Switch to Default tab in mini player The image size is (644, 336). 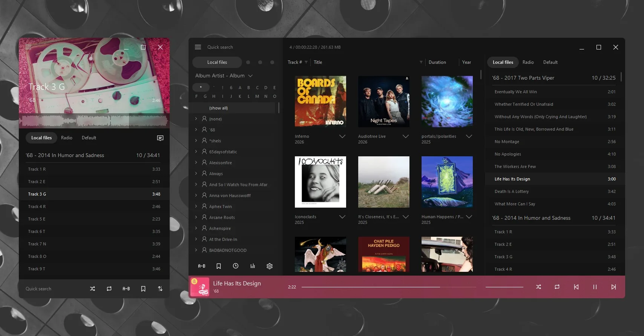click(89, 138)
